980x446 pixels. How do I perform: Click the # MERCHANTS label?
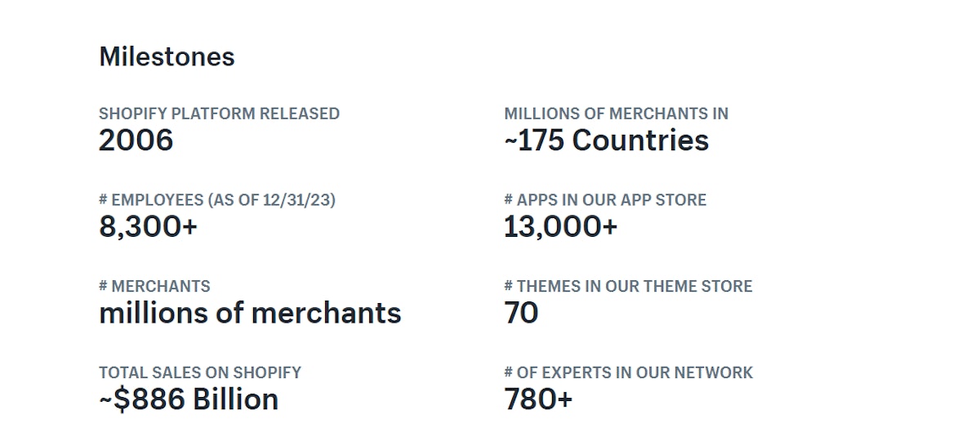(154, 287)
